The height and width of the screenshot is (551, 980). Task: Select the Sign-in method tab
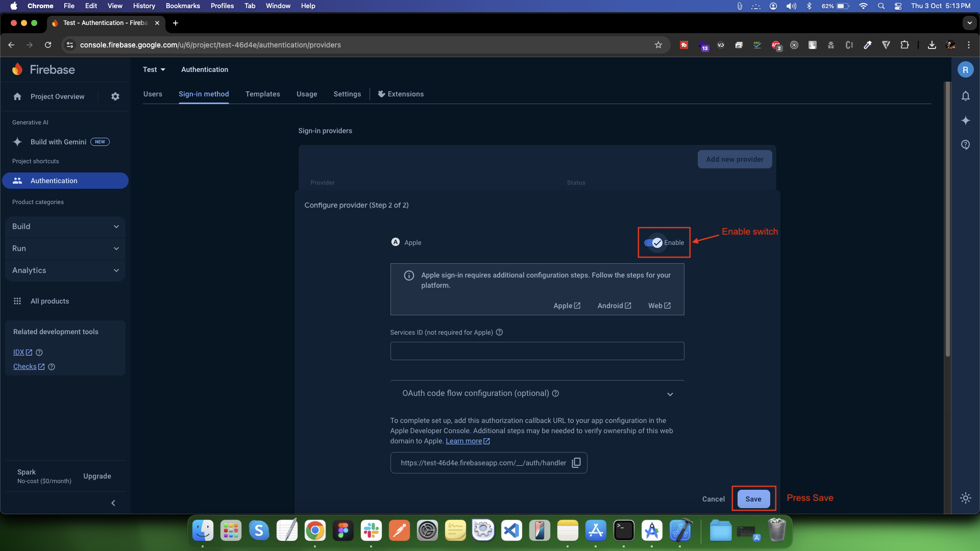(204, 93)
